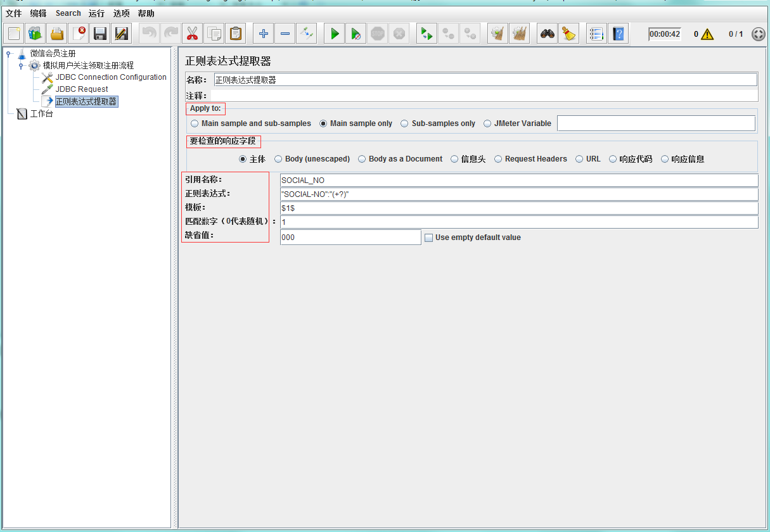Click the 正则表达式 regex input field
Screen dimensions: 770x532
[519, 194]
